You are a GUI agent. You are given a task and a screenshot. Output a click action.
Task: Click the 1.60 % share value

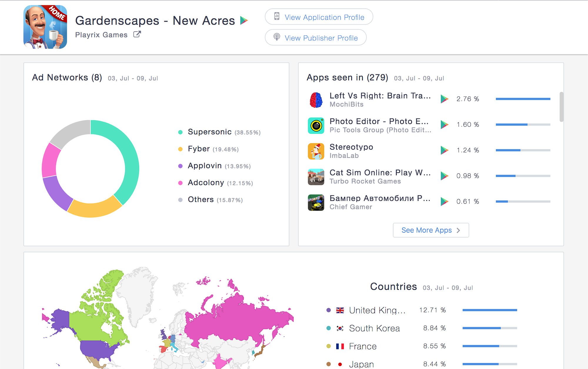[468, 124]
